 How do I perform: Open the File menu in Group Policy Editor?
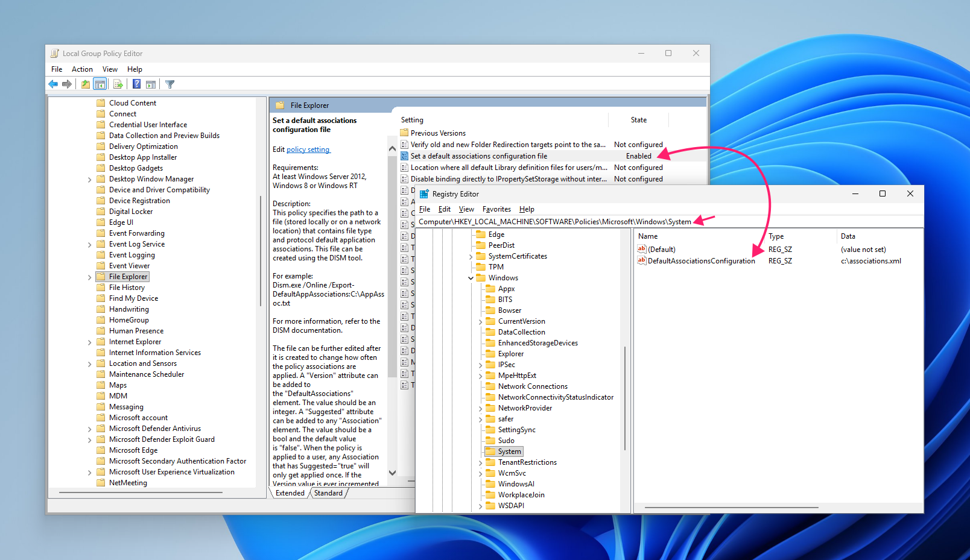tap(57, 69)
